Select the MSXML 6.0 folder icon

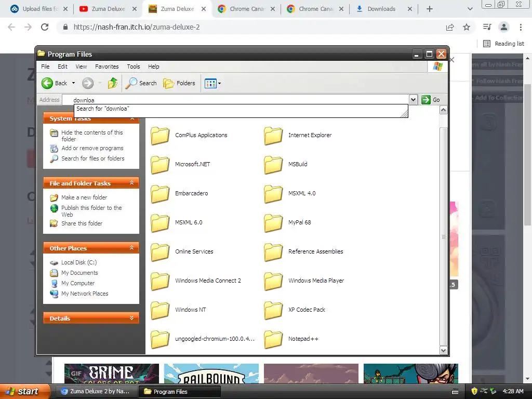coord(160,223)
